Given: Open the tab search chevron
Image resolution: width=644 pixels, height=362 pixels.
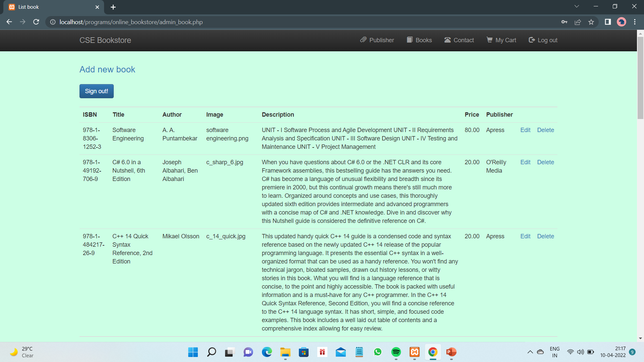Looking at the screenshot, I should click(x=577, y=6).
